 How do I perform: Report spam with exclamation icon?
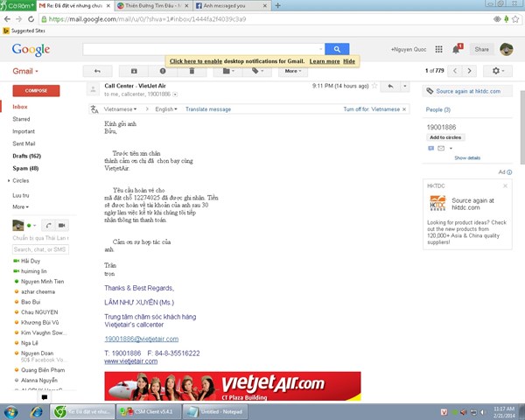point(163,71)
